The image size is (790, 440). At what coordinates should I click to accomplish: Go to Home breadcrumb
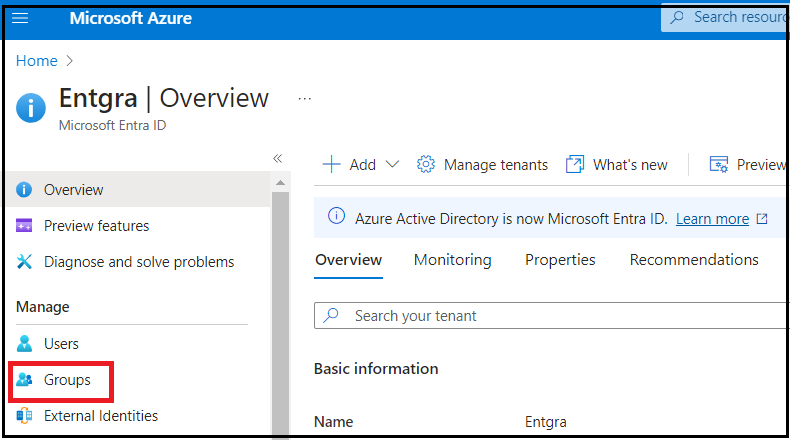coord(37,61)
